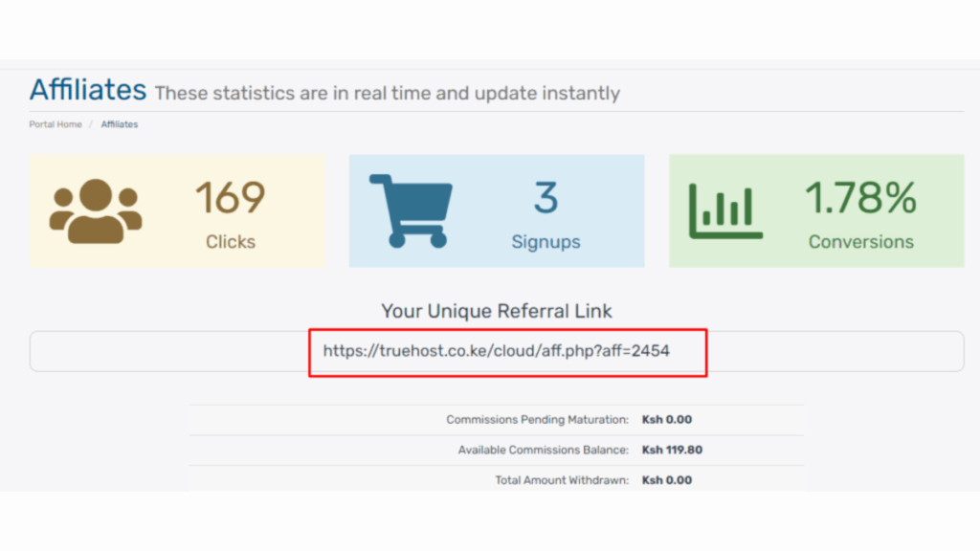Select the Available Commissions Balance label
Screen dimensions: 980x551
(543, 450)
